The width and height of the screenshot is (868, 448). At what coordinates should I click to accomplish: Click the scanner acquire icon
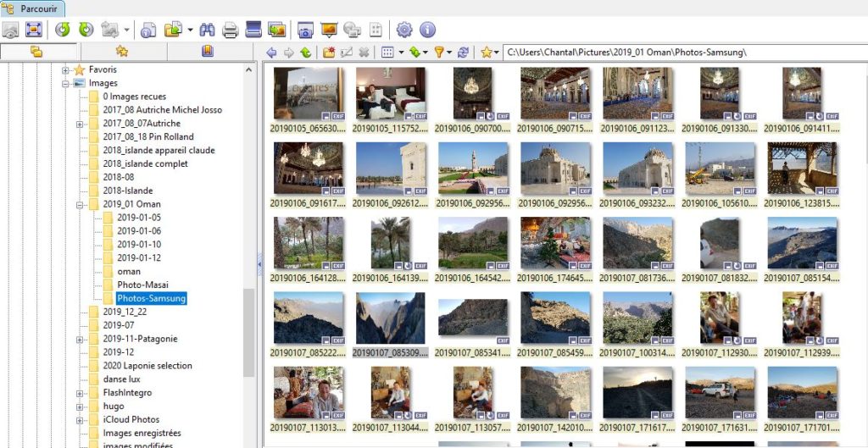pos(253,30)
